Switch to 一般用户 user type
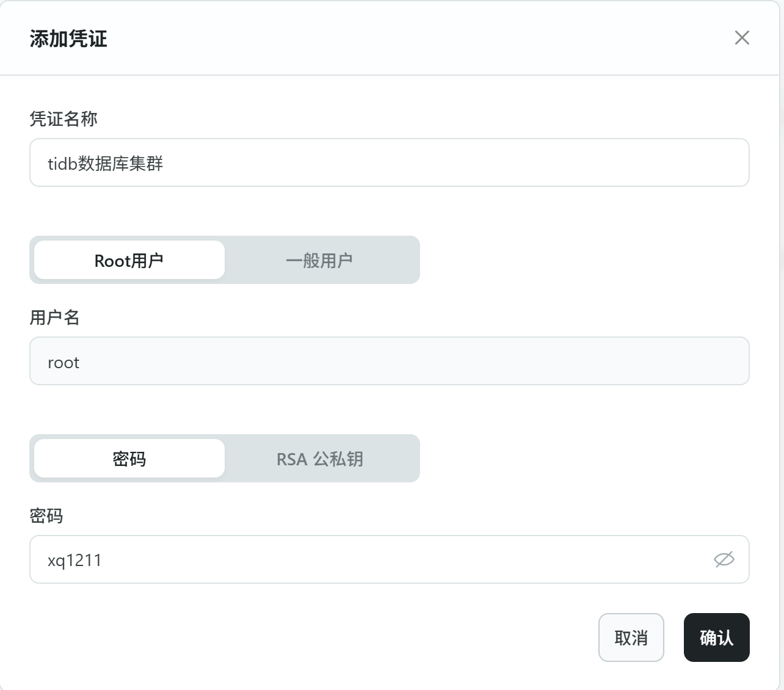784x690 pixels. [319, 260]
